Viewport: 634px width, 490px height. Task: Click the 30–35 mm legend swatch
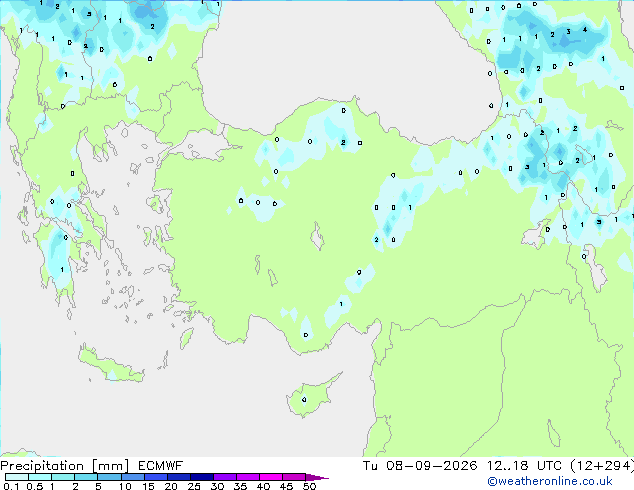click(225, 477)
